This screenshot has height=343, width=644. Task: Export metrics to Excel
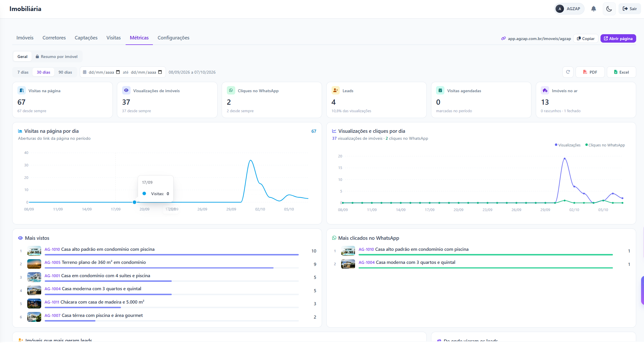(621, 72)
